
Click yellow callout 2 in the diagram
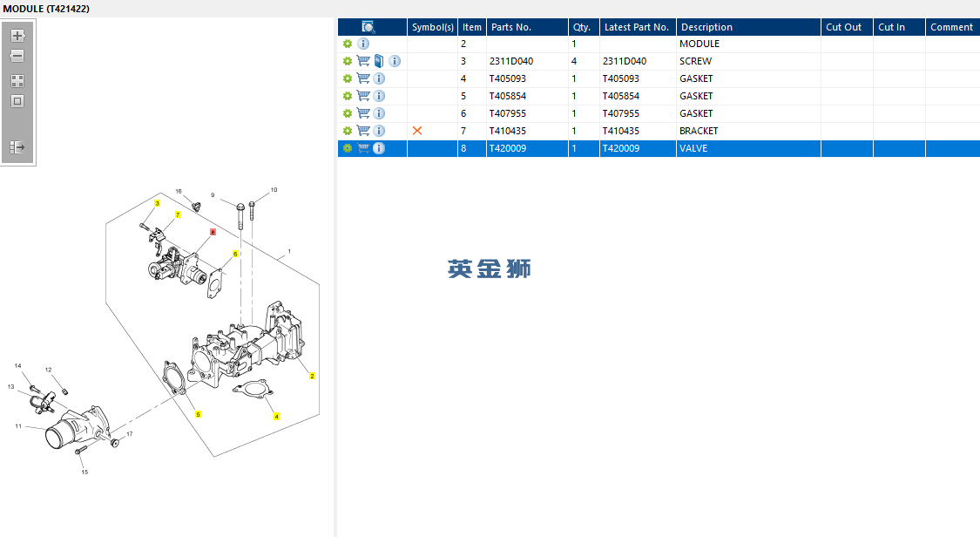tap(312, 376)
